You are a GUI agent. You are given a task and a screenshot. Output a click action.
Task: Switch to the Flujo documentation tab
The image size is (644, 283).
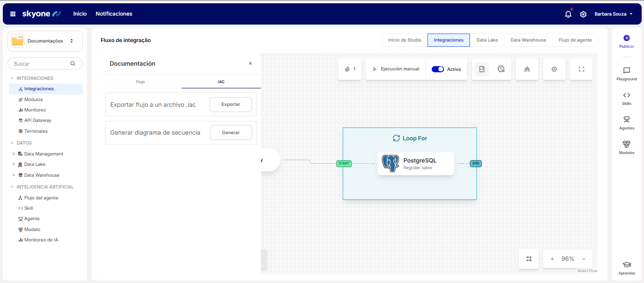(x=140, y=82)
